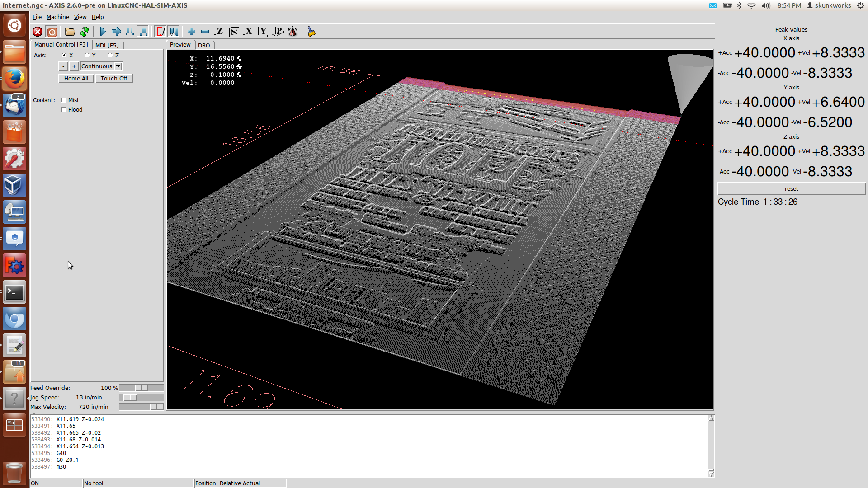
Task: Zoom in the preview
Action: tap(191, 32)
